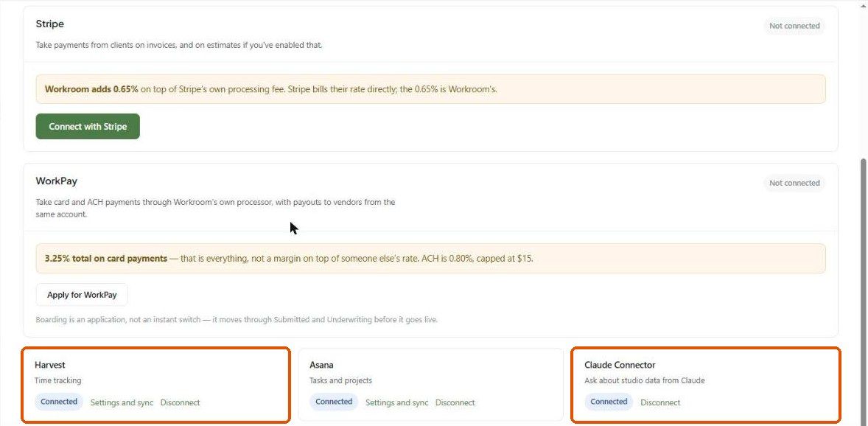Screen dimensions: 868x426
Task: Disconnect the Harvest integration
Action: tap(180, 402)
